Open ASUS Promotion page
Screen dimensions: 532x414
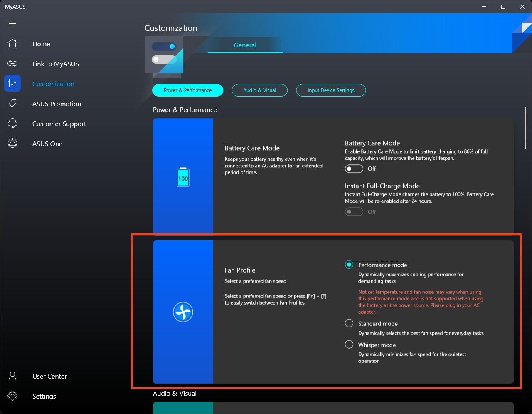pyautogui.click(x=57, y=104)
